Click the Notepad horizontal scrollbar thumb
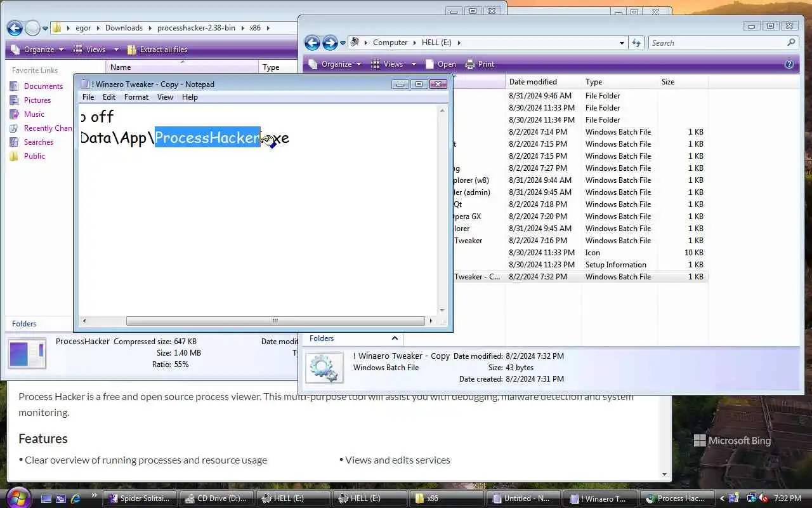812x508 pixels. coord(275,321)
